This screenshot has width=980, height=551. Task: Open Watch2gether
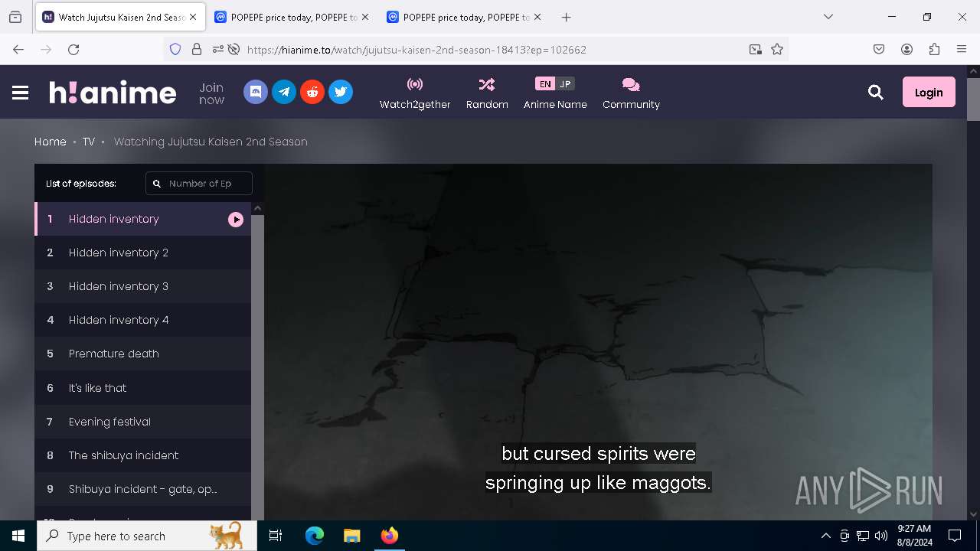coord(415,93)
